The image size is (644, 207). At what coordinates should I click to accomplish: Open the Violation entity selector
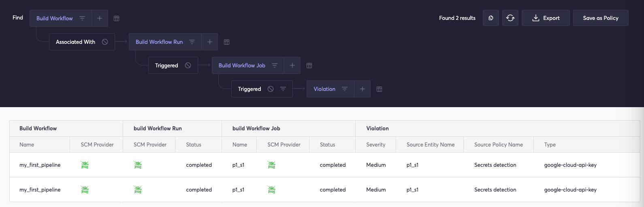(x=324, y=89)
